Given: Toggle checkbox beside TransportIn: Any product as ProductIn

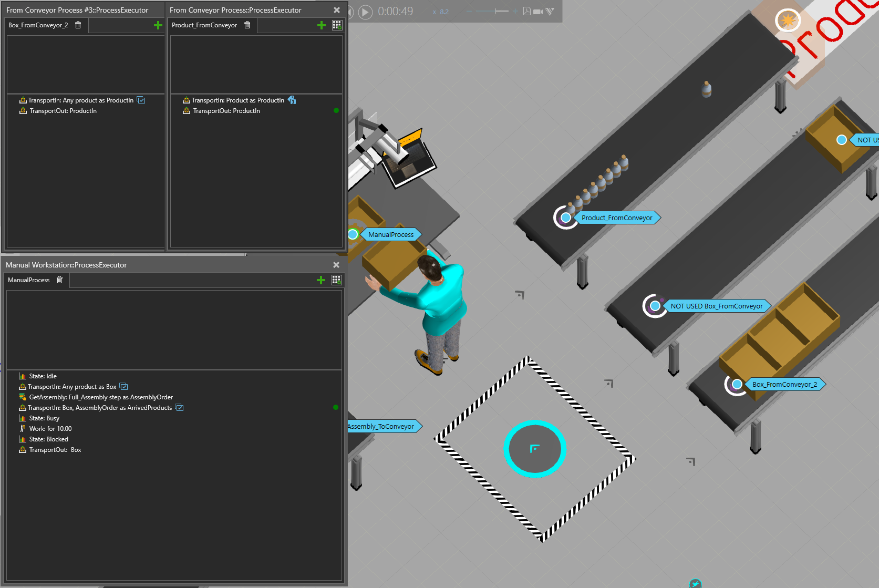Looking at the screenshot, I should coord(141,100).
